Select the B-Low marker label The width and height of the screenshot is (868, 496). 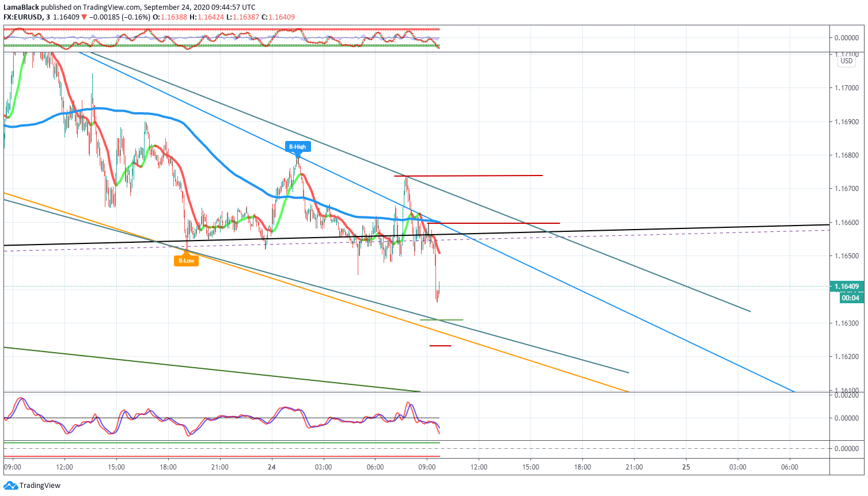pyautogui.click(x=186, y=261)
